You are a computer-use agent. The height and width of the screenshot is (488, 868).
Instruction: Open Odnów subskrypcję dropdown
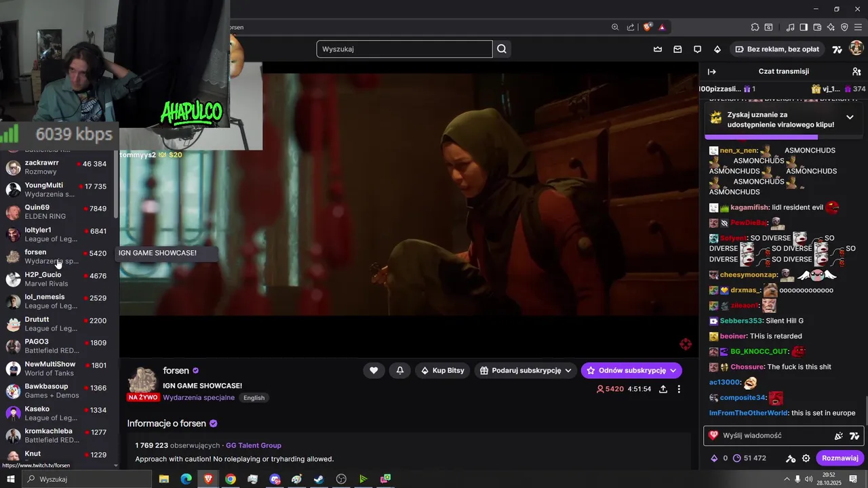pos(631,370)
